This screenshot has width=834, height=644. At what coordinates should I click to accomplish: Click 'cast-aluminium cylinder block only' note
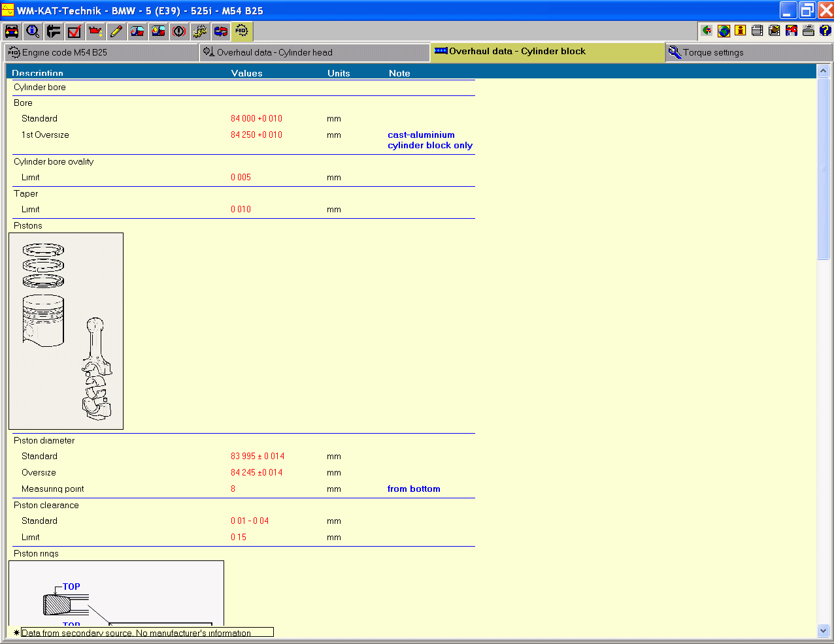point(430,140)
